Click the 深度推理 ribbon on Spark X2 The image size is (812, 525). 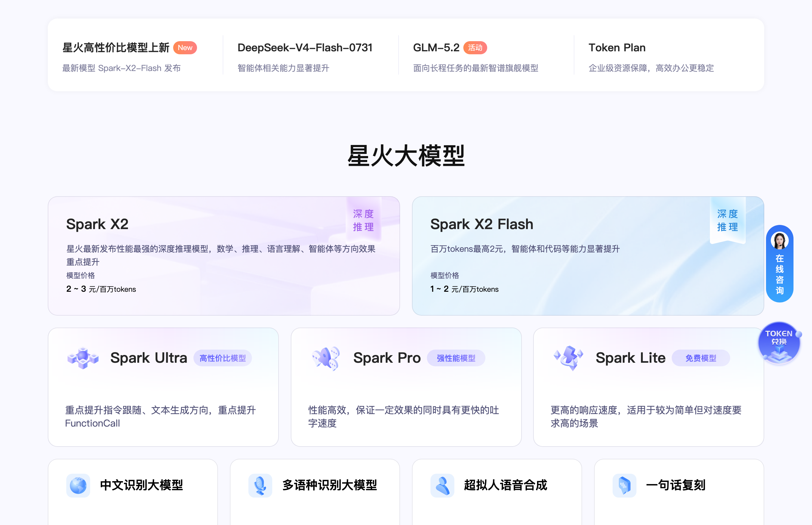(364, 220)
